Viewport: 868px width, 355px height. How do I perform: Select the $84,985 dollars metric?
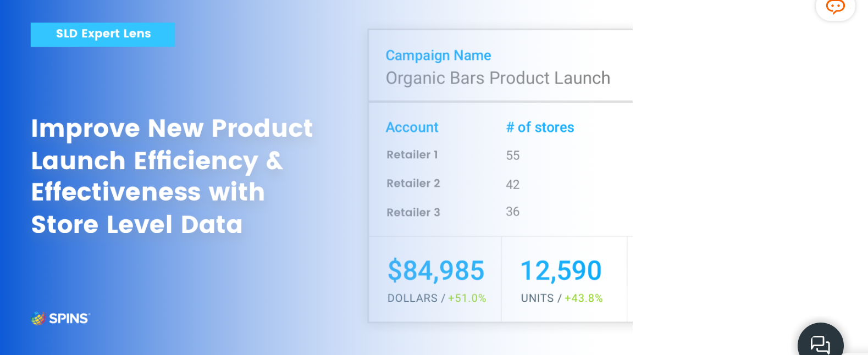436,270
